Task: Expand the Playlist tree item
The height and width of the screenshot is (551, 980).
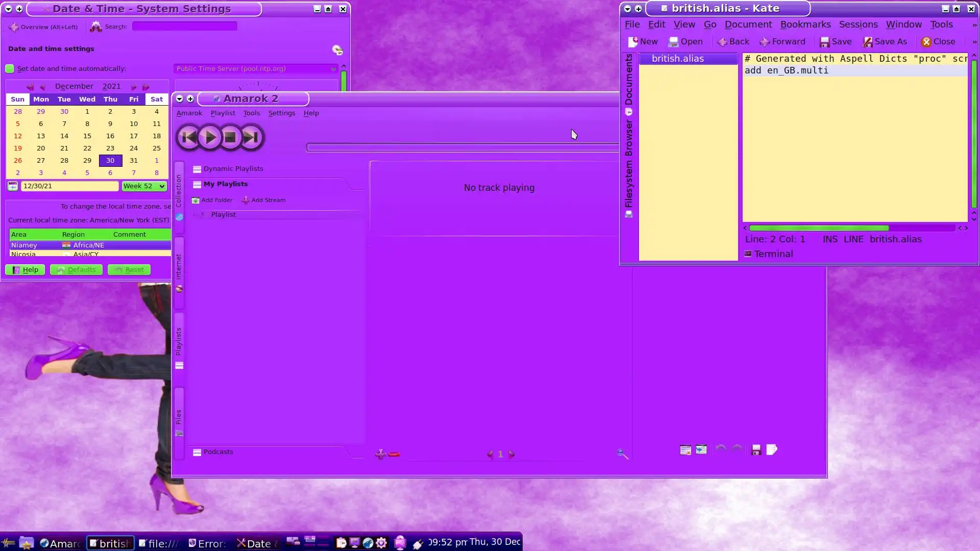Action: [x=202, y=215]
